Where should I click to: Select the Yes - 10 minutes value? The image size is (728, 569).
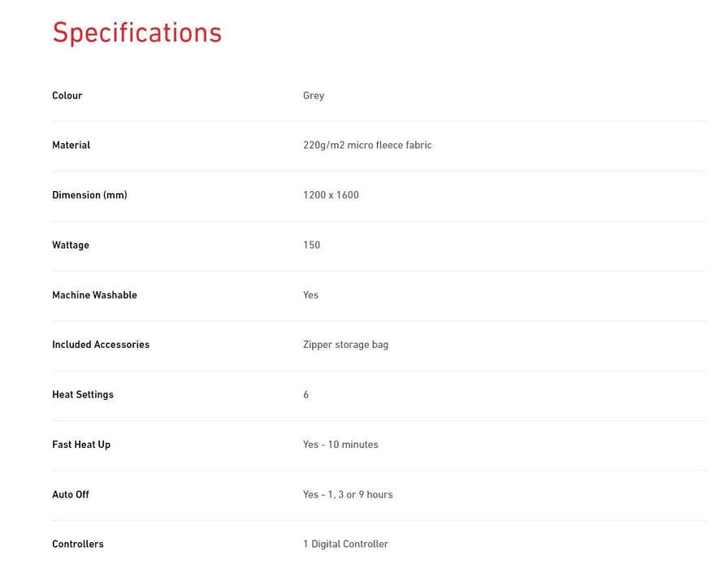340,445
